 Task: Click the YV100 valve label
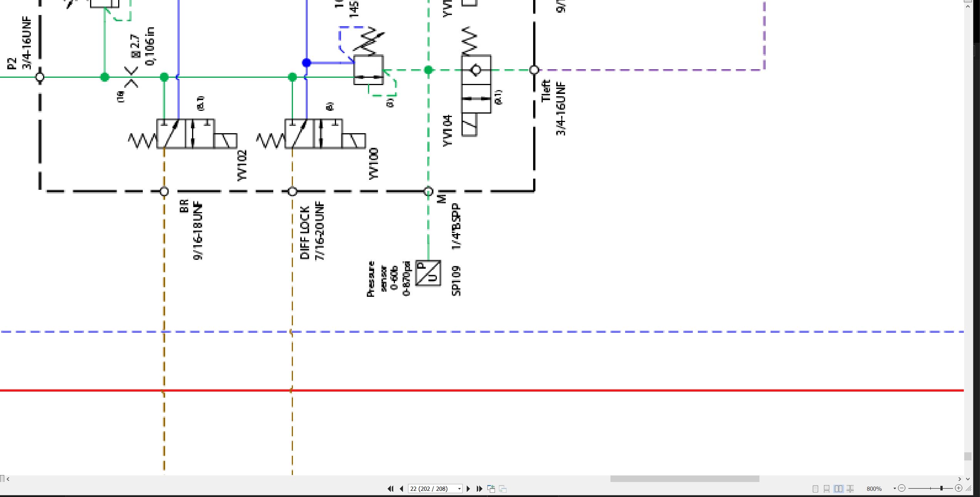tap(373, 164)
